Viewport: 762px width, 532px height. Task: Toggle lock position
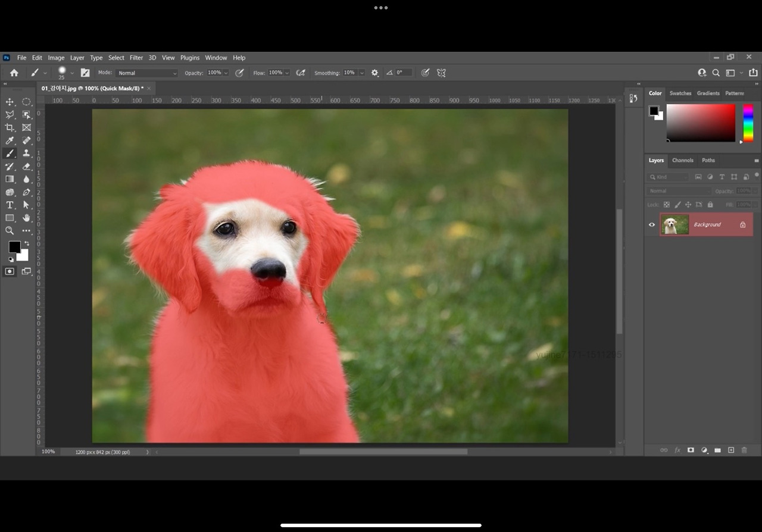(688, 205)
